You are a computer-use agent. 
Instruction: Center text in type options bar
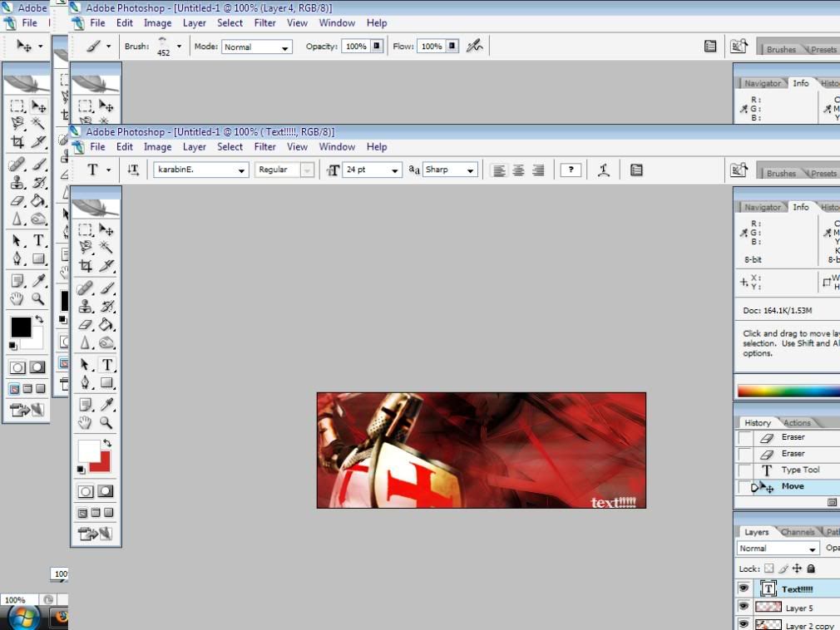point(518,170)
